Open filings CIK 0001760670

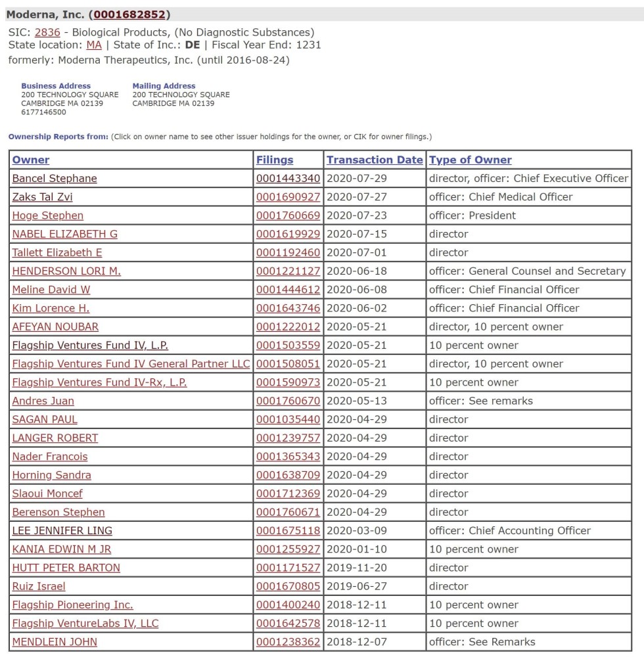tap(288, 401)
